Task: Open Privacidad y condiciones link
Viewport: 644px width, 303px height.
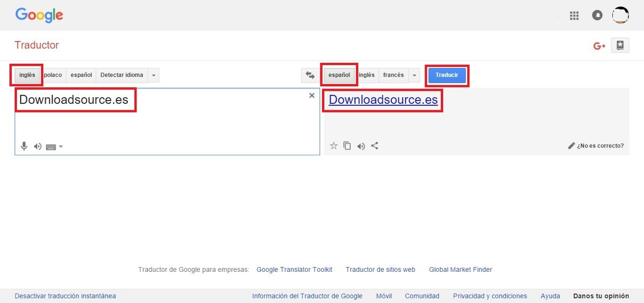Action: click(x=490, y=296)
